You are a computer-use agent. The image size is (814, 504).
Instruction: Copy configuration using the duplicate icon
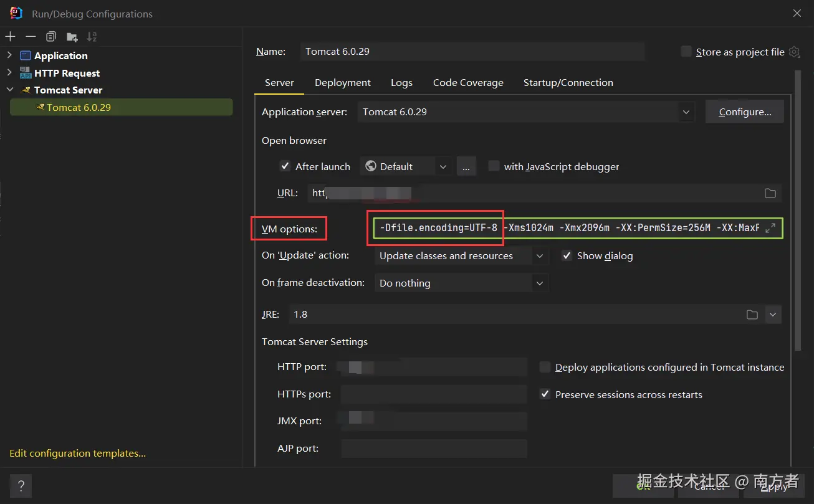51,37
